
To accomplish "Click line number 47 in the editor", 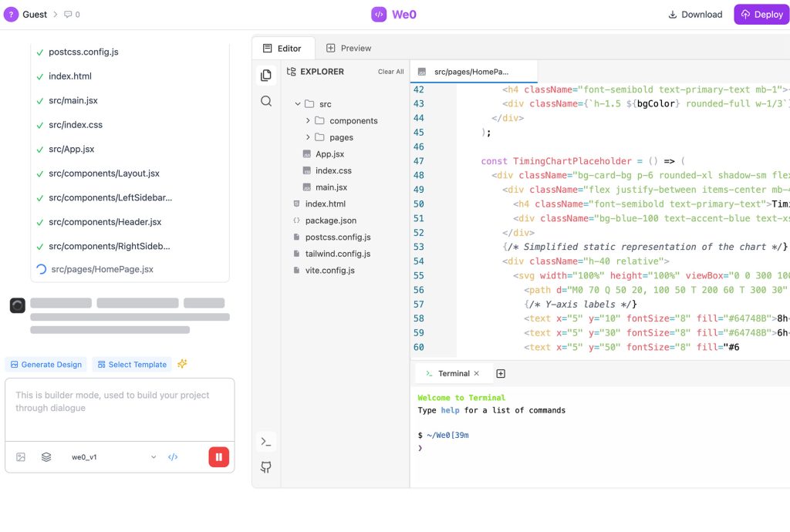I will (x=419, y=161).
